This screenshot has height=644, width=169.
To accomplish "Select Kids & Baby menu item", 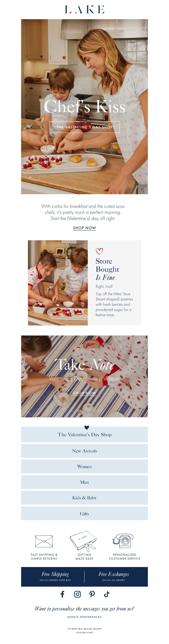I will (x=84, y=498).
